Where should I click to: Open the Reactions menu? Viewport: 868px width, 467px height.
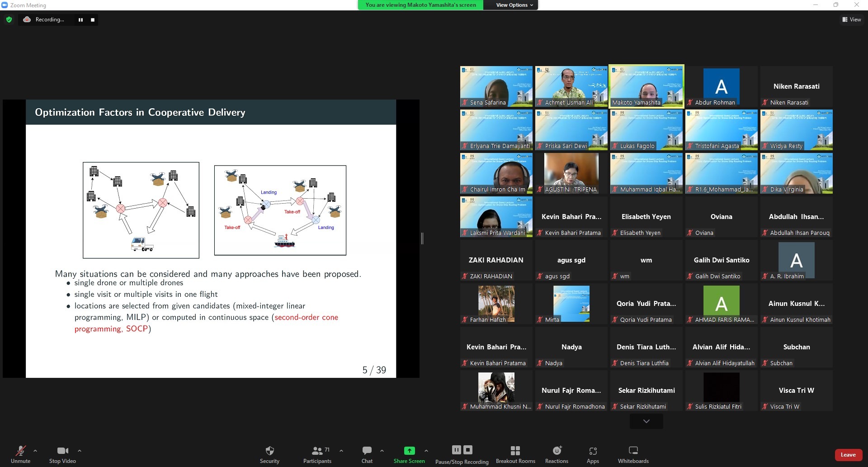click(557, 451)
